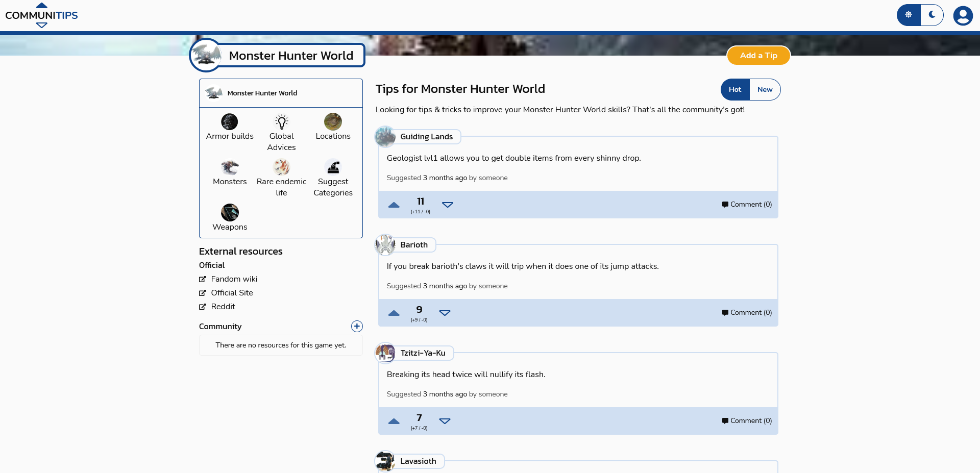Open the Monsters category icon

pos(230,167)
